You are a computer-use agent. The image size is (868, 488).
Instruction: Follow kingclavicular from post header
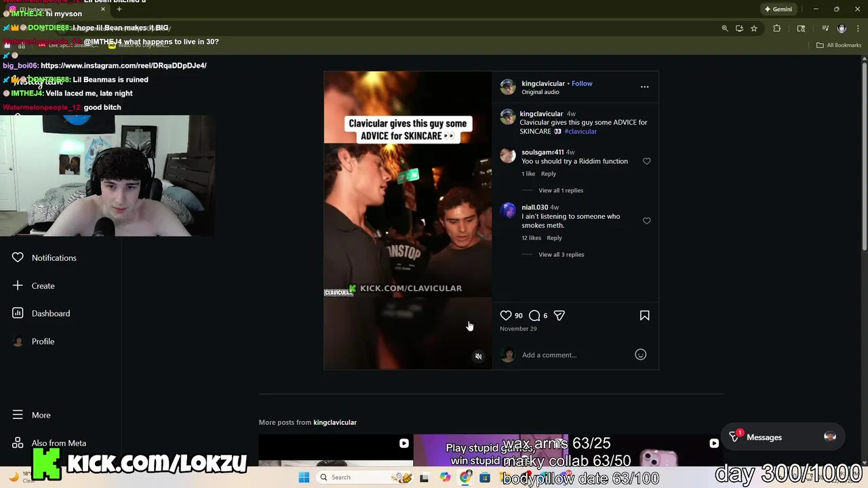(582, 83)
